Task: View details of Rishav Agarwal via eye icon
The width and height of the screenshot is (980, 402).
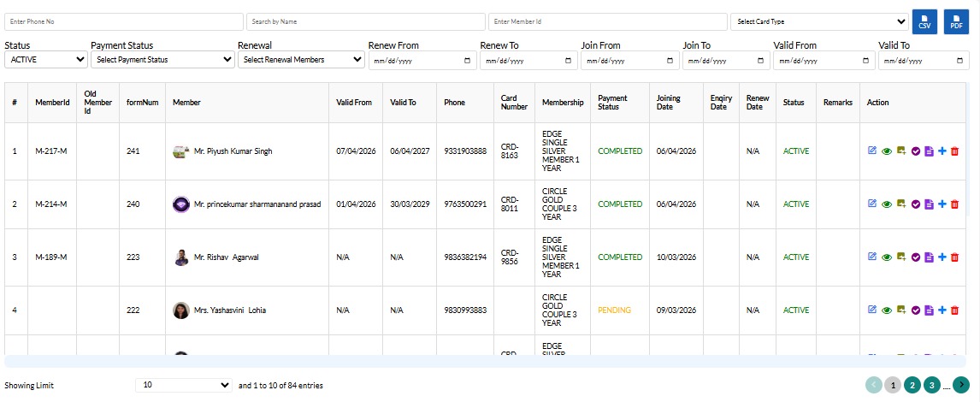Action: (887, 257)
